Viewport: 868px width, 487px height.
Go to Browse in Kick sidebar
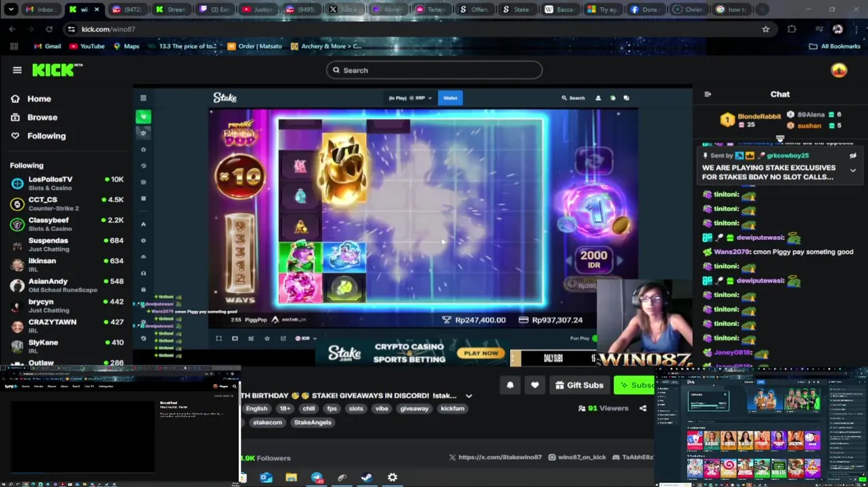click(x=42, y=117)
